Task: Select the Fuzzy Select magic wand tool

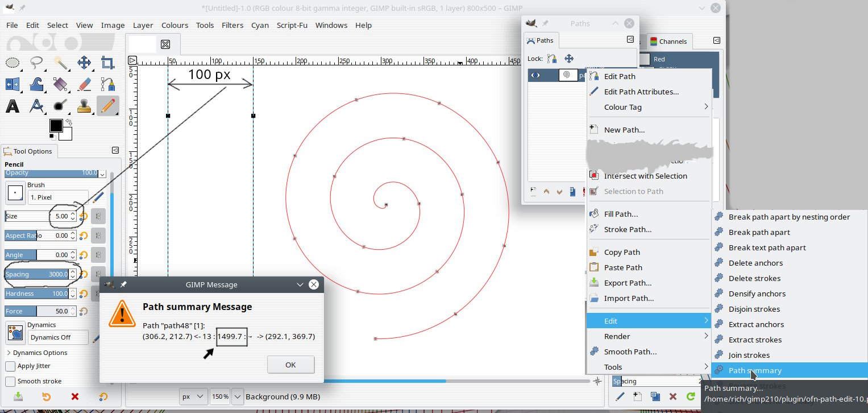Action: click(x=60, y=63)
